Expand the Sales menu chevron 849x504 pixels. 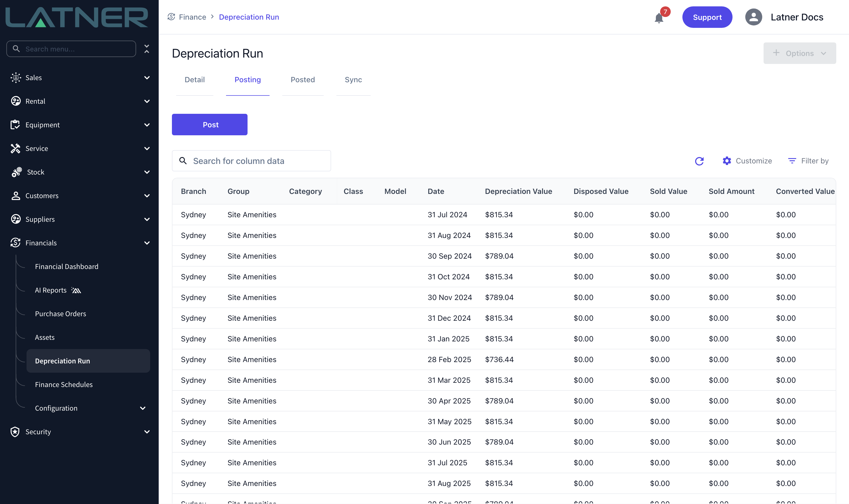tap(147, 78)
